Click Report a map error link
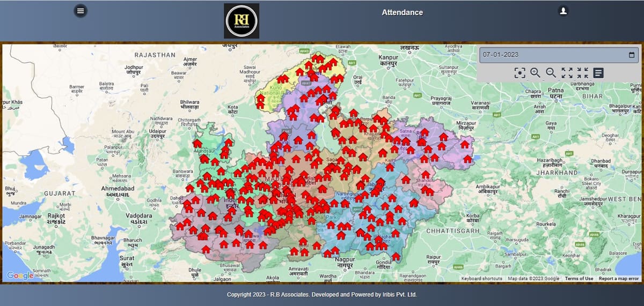644x306 pixels. click(619, 279)
